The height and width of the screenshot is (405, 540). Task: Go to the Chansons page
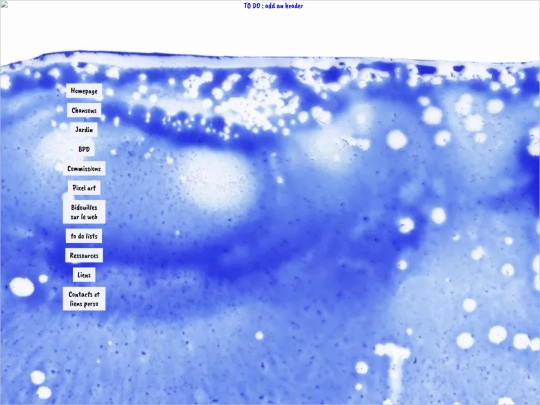(x=84, y=110)
